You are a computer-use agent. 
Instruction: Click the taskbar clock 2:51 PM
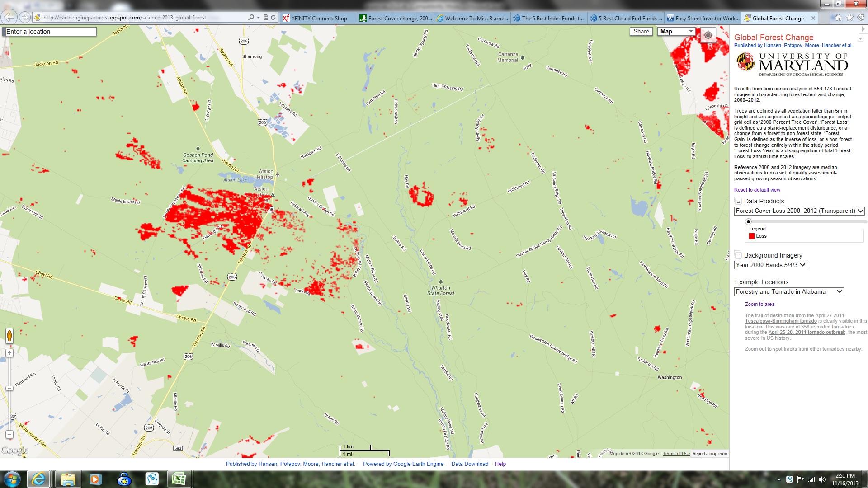pos(845,479)
